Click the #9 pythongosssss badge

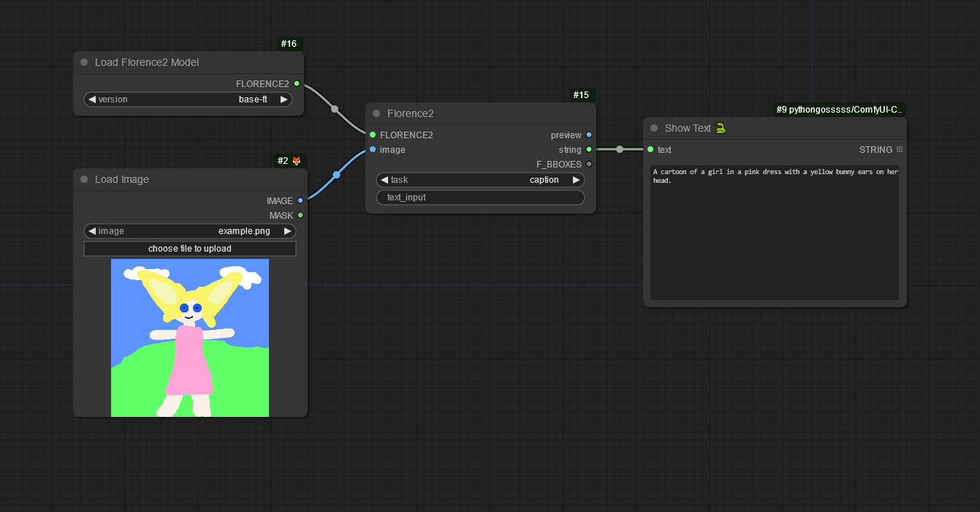pyautogui.click(x=840, y=110)
